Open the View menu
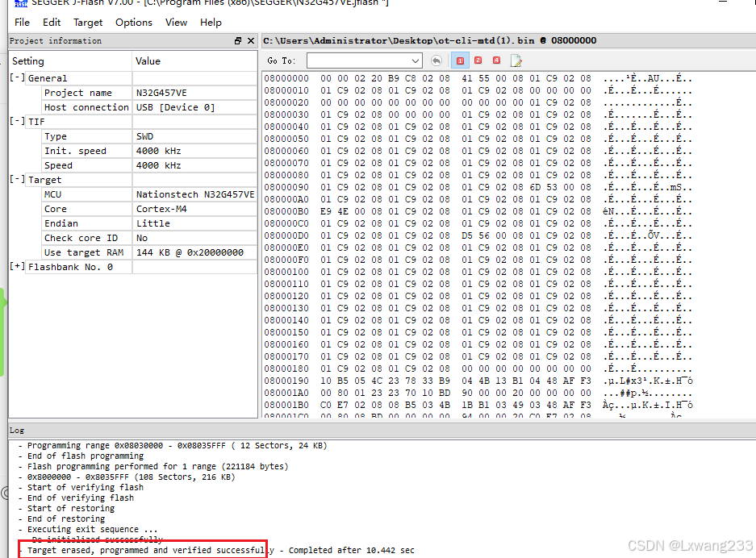 pyautogui.click(x=176, y=22)
